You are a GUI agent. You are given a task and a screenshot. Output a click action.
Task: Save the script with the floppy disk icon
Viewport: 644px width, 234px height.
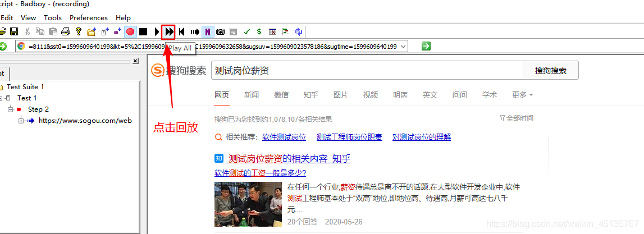(14, 31)
